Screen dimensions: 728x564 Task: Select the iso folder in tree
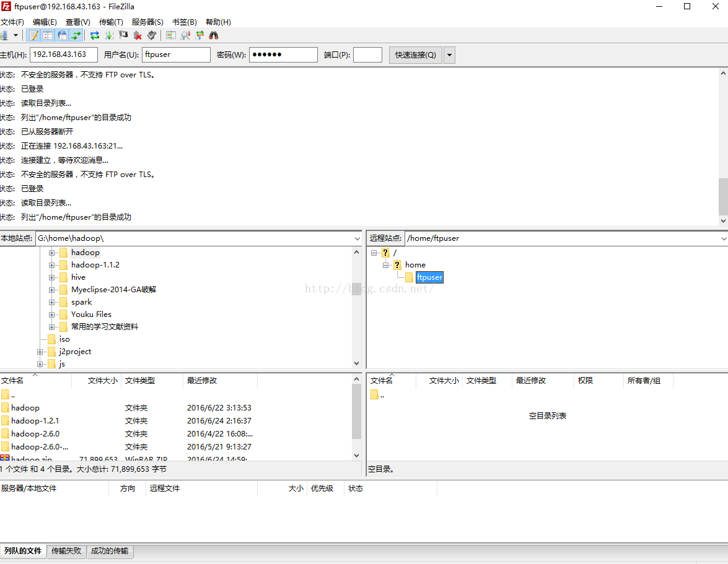coord(64,339)
